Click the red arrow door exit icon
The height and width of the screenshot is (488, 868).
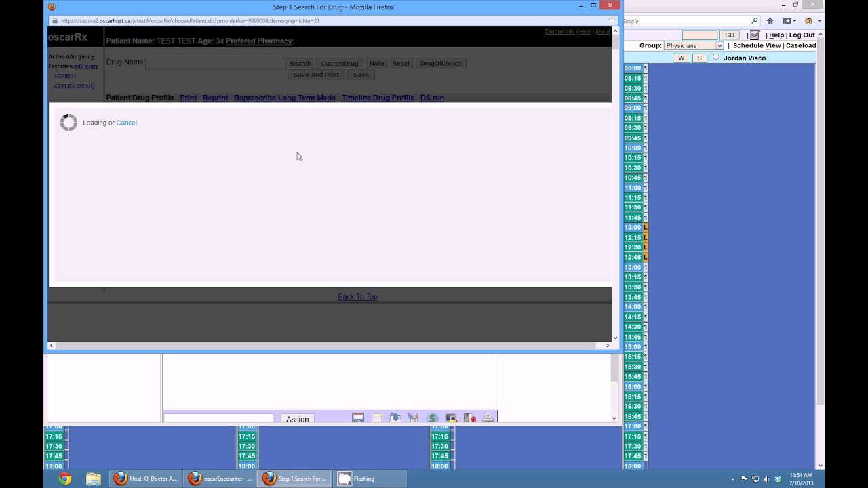click(x=469, y=418)
